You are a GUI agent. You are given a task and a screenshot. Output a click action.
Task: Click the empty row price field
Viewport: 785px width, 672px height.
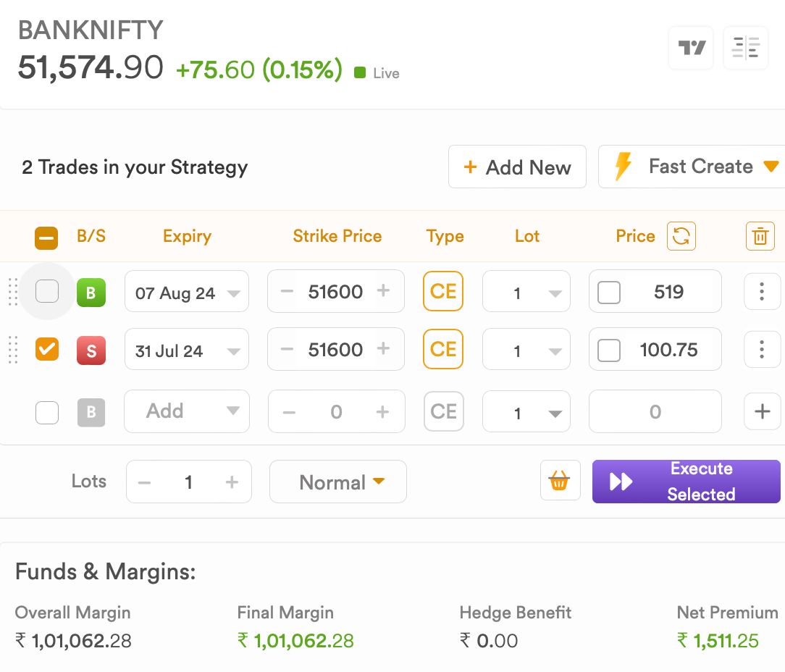[655, 411]
